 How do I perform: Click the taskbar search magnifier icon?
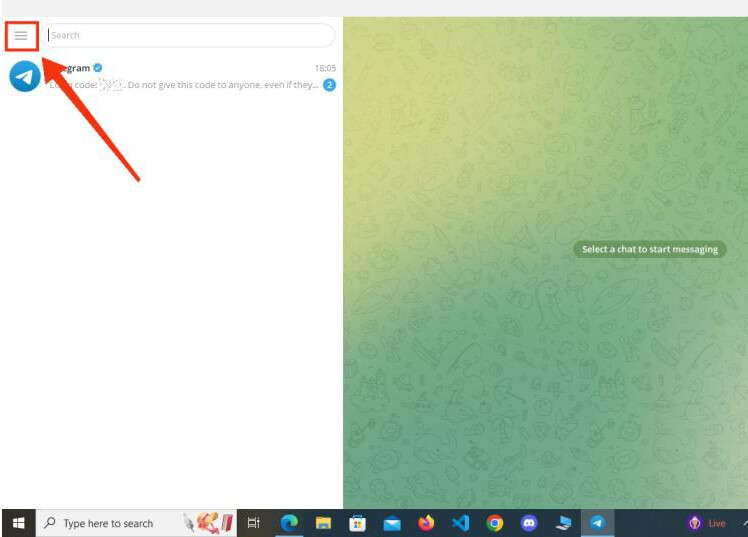pyautogui.click(x=50, y=523)
